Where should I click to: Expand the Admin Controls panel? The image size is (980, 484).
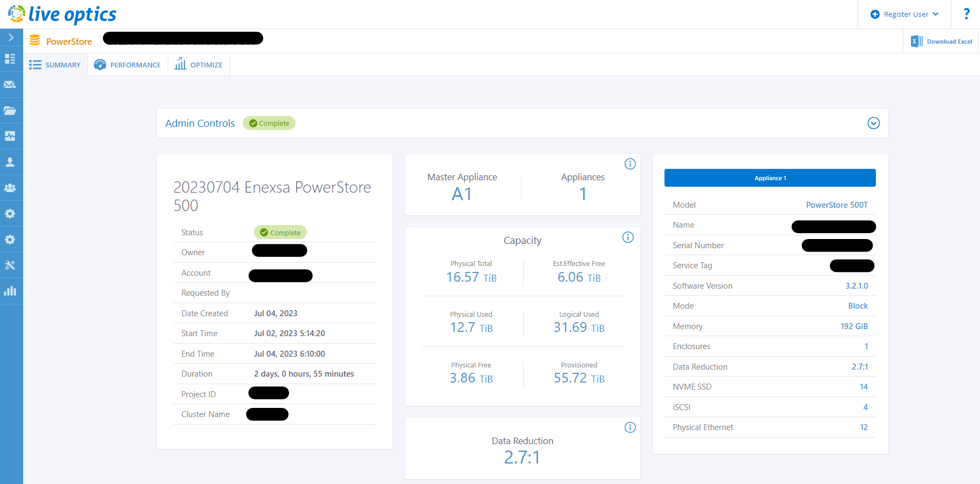[873, 123]
